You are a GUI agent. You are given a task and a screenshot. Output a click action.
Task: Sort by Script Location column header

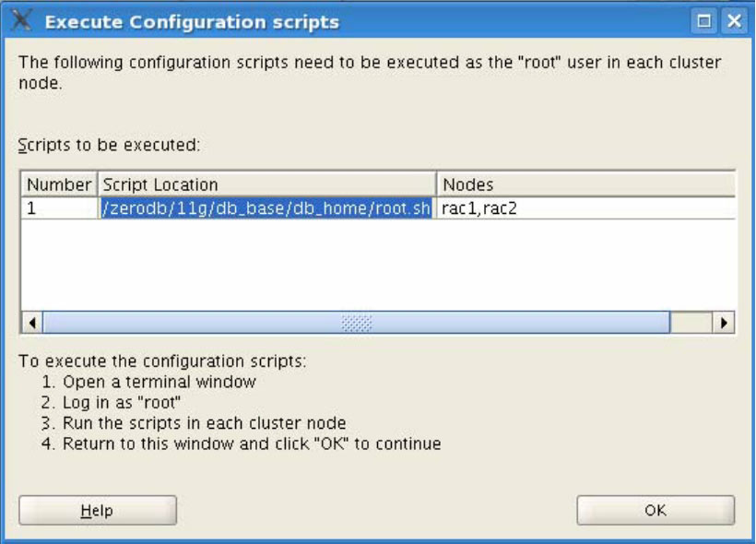[x=266, y=184]
